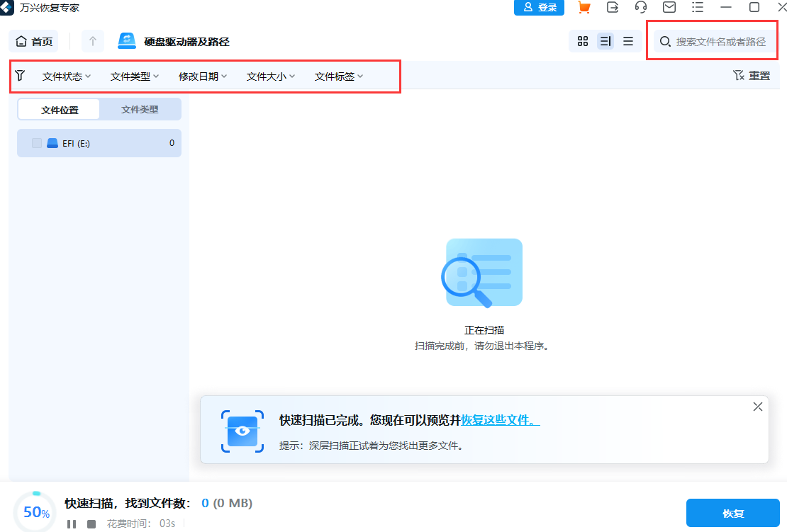Image resolution: width=787 pixels, height=532 pixels.
Task: Click the shopping cart icon in title bar
Action: click(x=584, y=8)
